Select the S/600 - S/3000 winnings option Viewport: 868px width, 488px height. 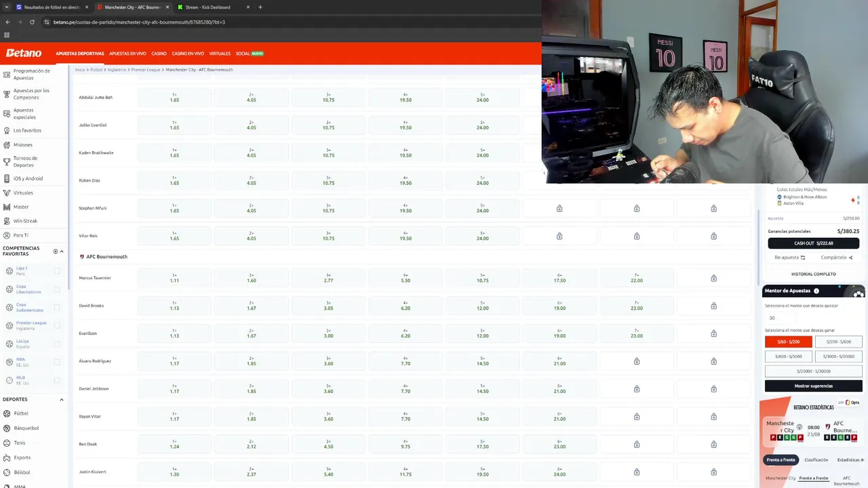[788, 357]
